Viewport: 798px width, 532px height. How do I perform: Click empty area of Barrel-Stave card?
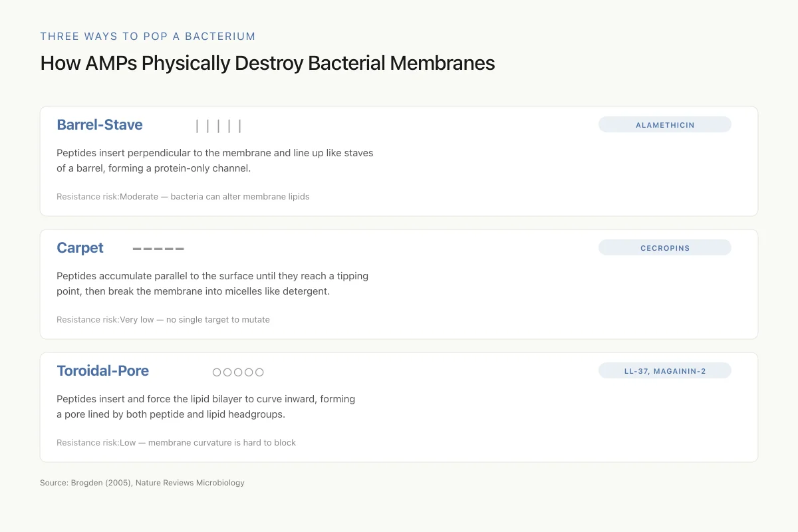pyautogui.click(x=532, y=173)
